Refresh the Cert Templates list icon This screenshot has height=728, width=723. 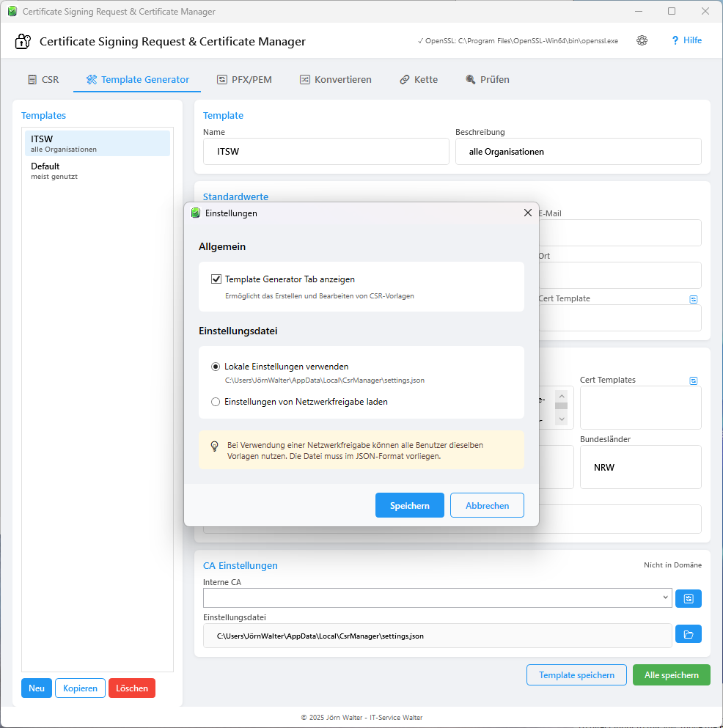[692, 380]
